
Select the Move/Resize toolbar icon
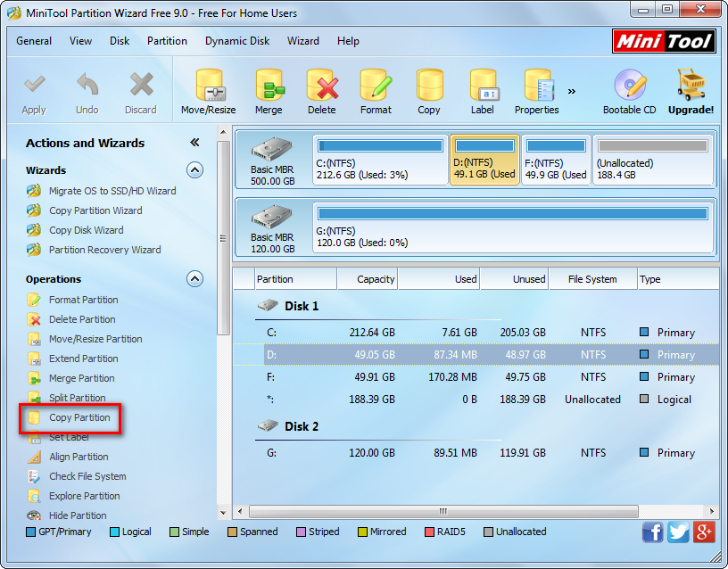tap(209, 86)
